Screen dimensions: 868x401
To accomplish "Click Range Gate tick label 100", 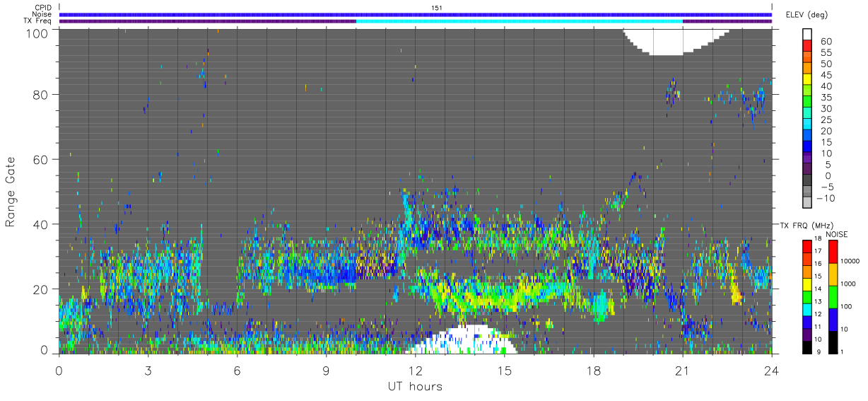I will coord(38,33).
